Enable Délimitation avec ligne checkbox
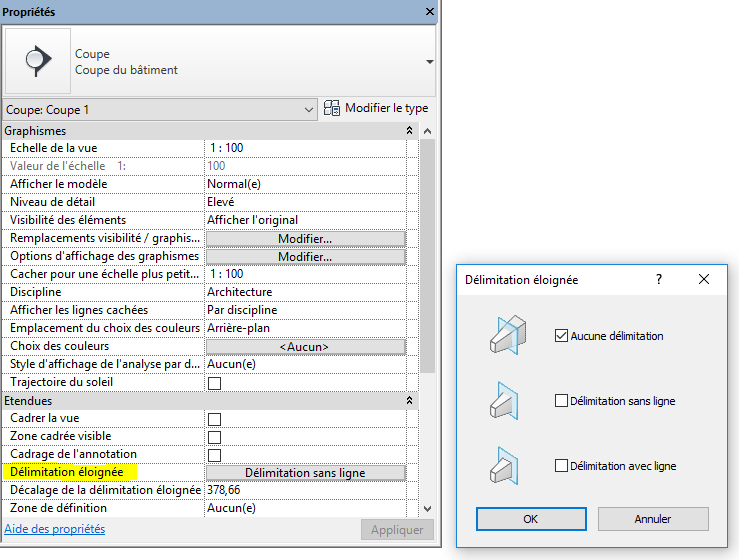Viewport: 739px width, 560px height. click(x=561, y=466)
